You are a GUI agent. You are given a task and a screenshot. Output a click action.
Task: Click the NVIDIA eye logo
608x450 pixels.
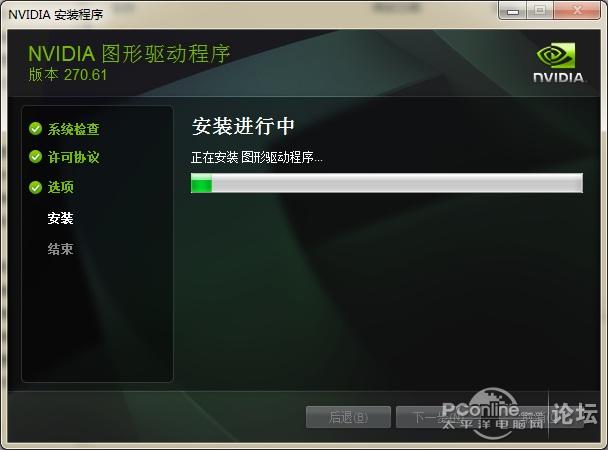pyautogui.click(x=556, y=55)
